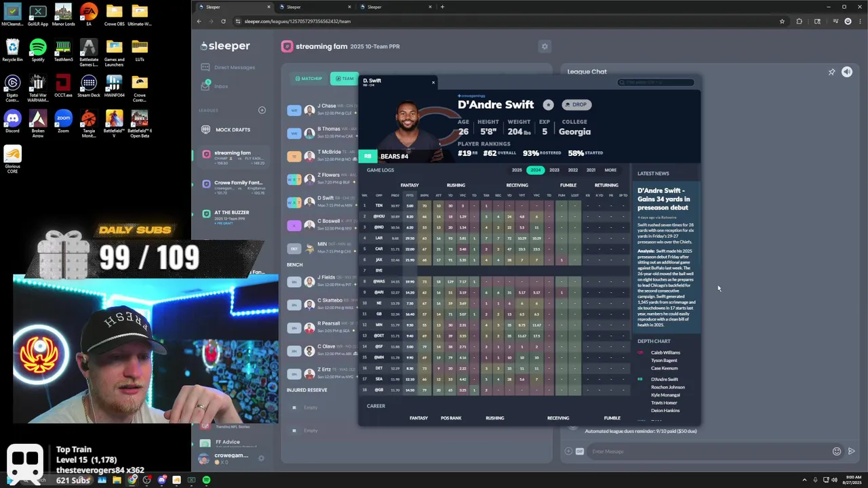Click in the Enter Message chat field

[x=709, y=451]
